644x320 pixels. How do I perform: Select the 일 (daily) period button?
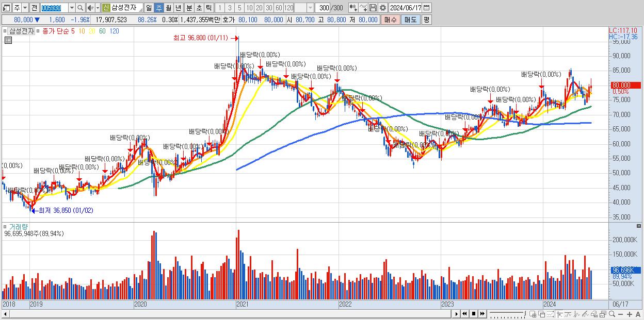coord(149,8)
